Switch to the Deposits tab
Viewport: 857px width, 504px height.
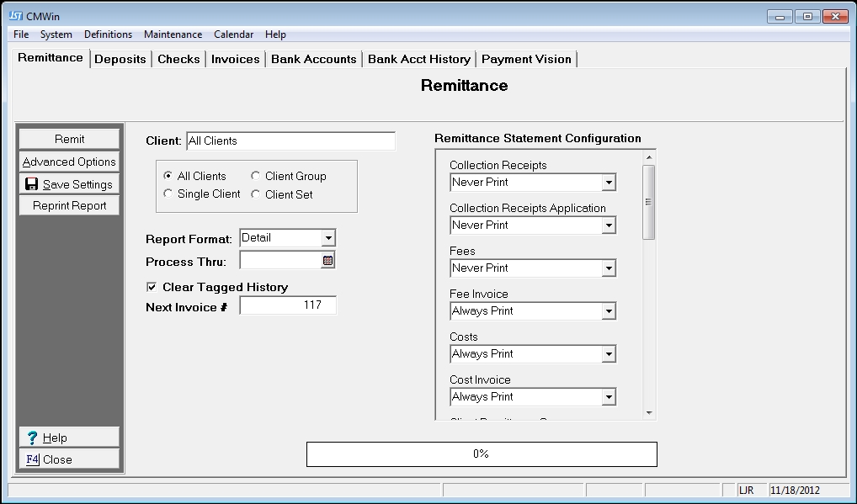120,59
